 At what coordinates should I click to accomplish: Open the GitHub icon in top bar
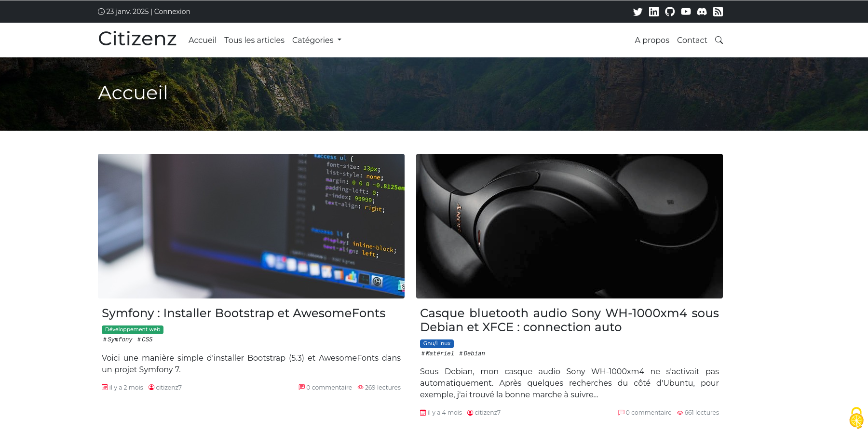click(x=670, y=12)
